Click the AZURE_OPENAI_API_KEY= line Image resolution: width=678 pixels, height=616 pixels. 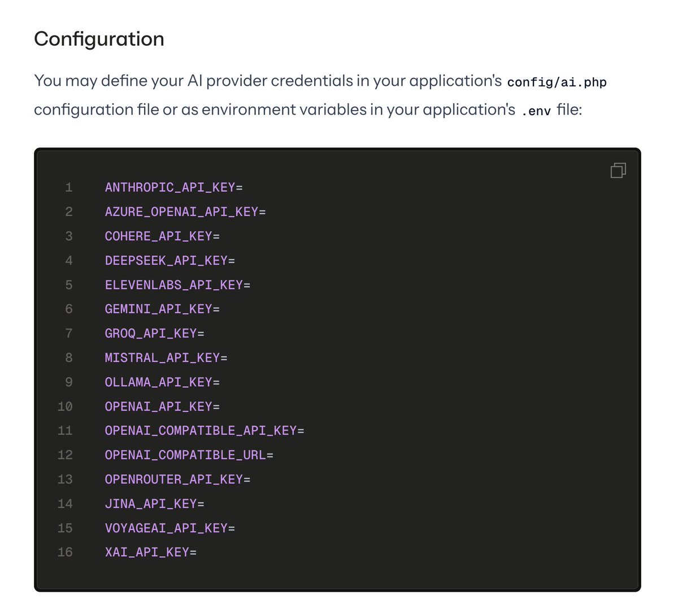tap(185, 212)
